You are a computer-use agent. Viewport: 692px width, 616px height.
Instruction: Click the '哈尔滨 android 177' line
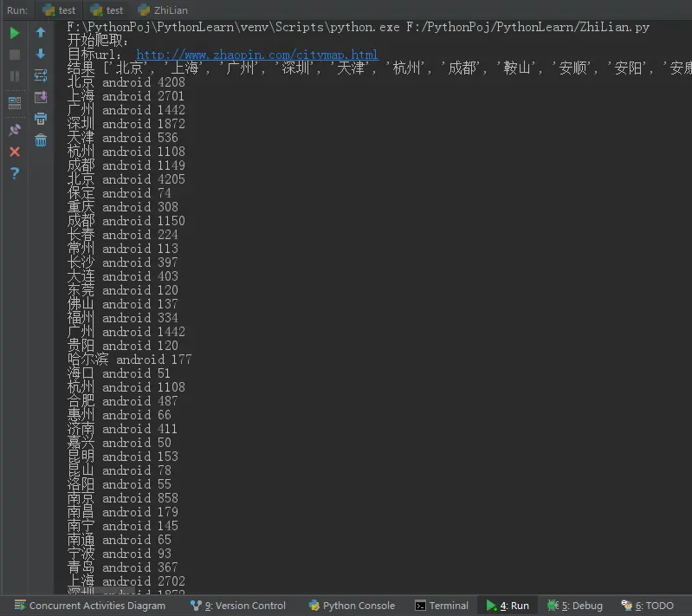pos(130,360)
